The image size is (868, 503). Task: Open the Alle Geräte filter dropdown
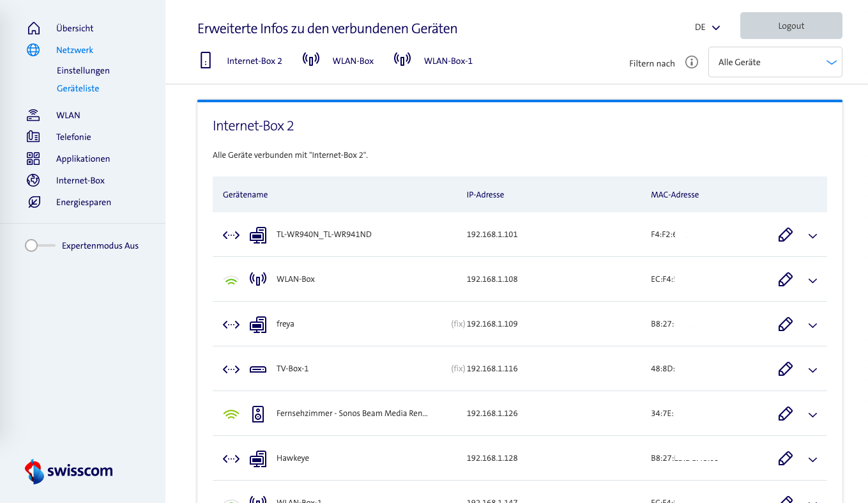(x=775, y=62)
